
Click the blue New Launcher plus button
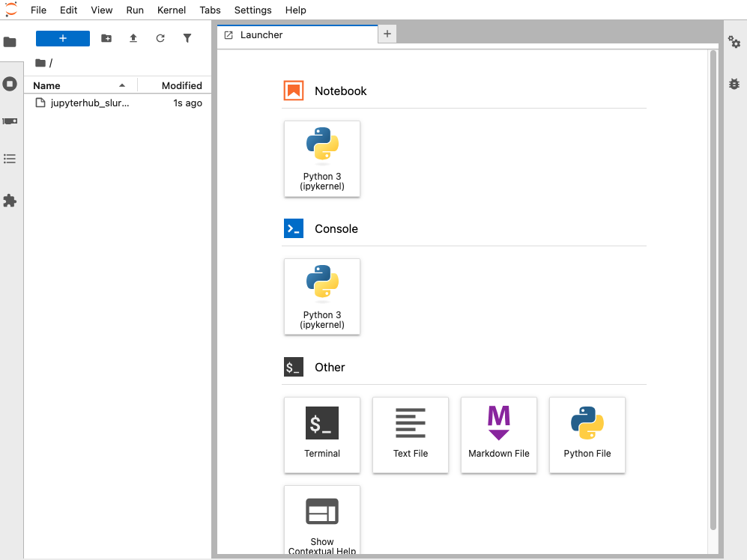63,38
